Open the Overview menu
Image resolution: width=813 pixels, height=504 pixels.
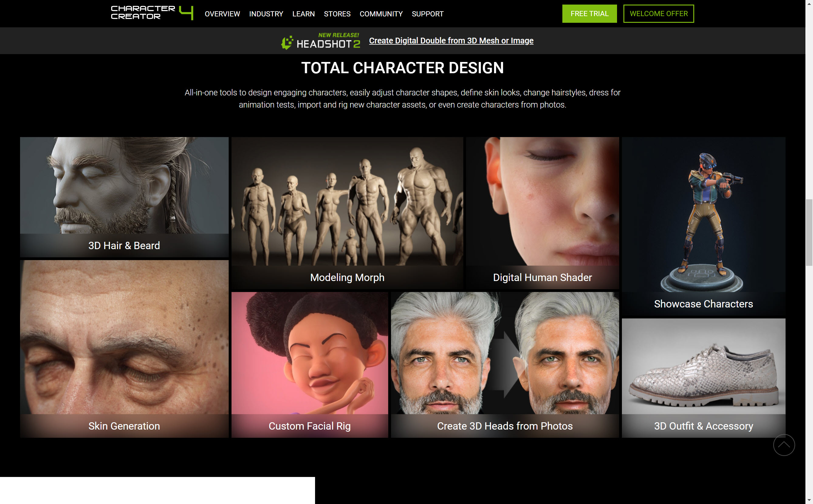[x=222, y=14]
